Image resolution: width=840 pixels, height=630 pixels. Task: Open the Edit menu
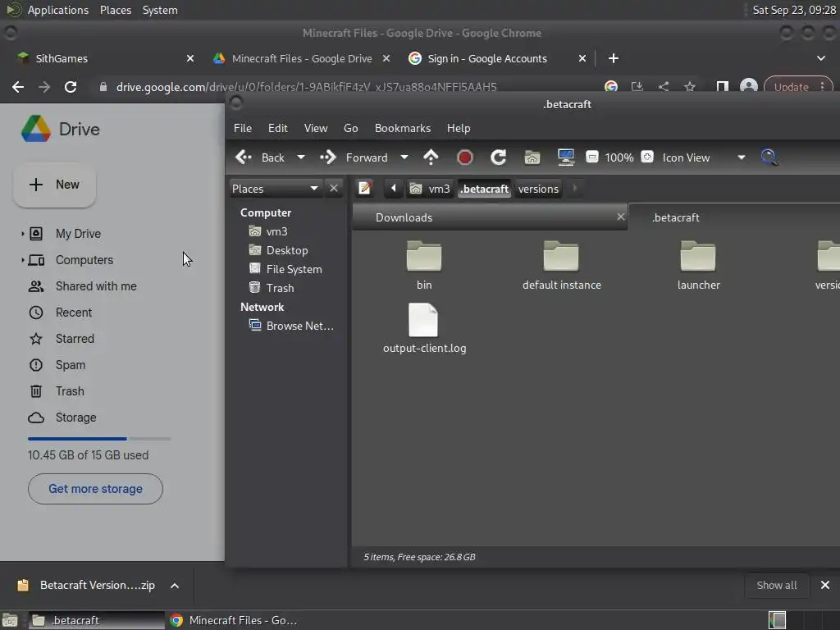pyautogui.click(x=277, y=128)
